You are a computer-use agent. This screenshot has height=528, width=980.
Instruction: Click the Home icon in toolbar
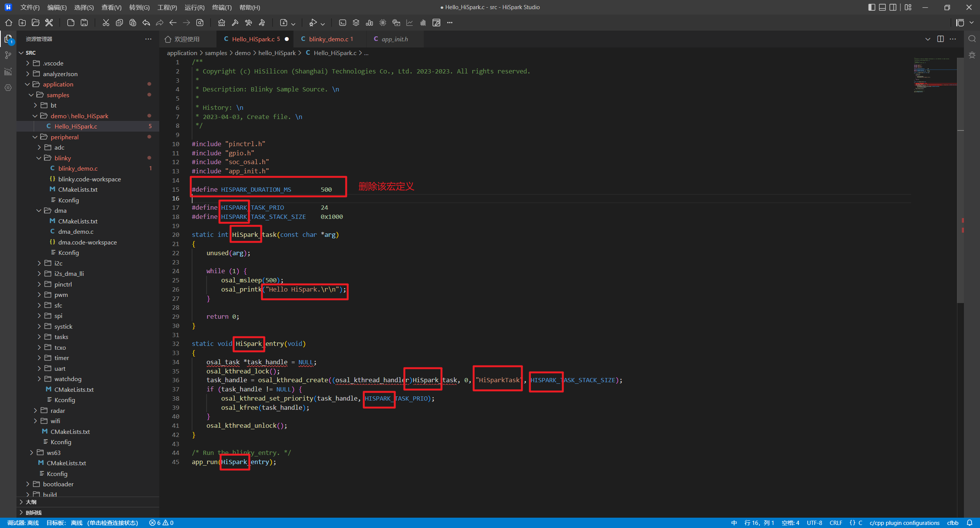tap(8, 23)
